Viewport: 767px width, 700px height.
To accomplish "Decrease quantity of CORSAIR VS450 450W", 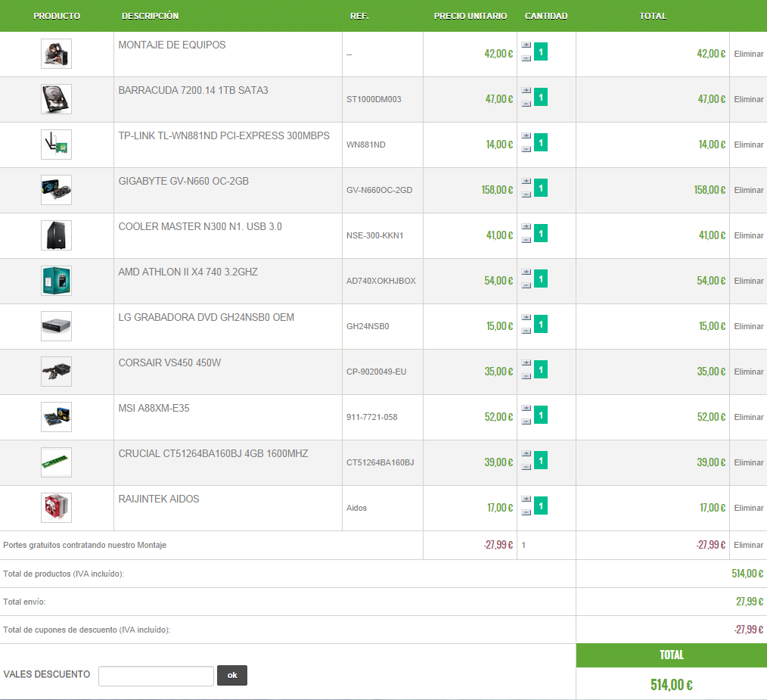I will coord(526,376).
